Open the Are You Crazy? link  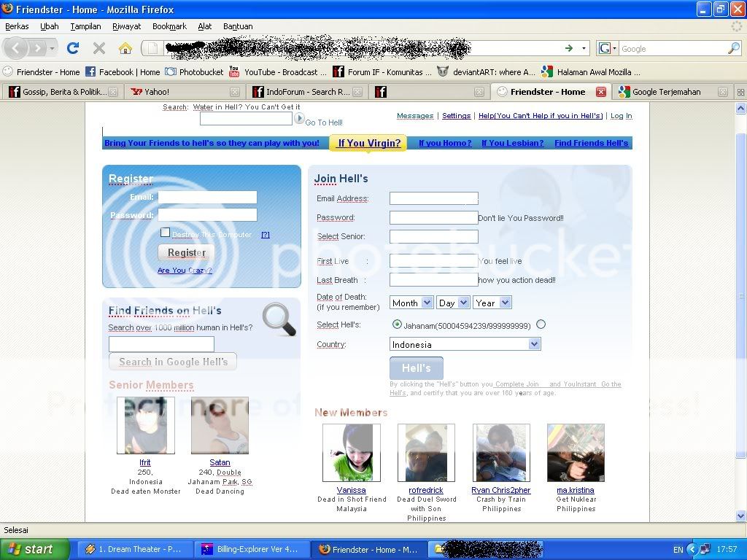[185, 271]
